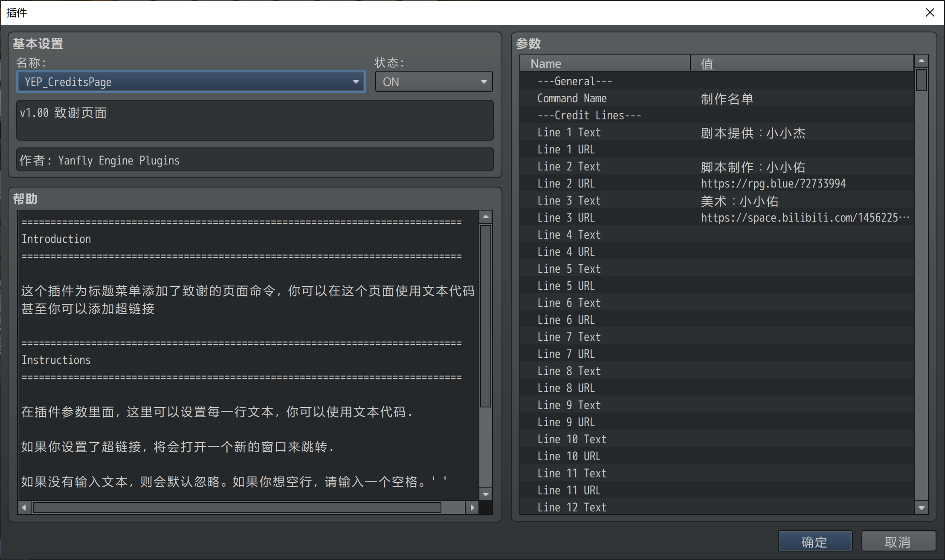945x560 pixels.
Task: Select the ---General--- section row
Action: tap(717, 81)
